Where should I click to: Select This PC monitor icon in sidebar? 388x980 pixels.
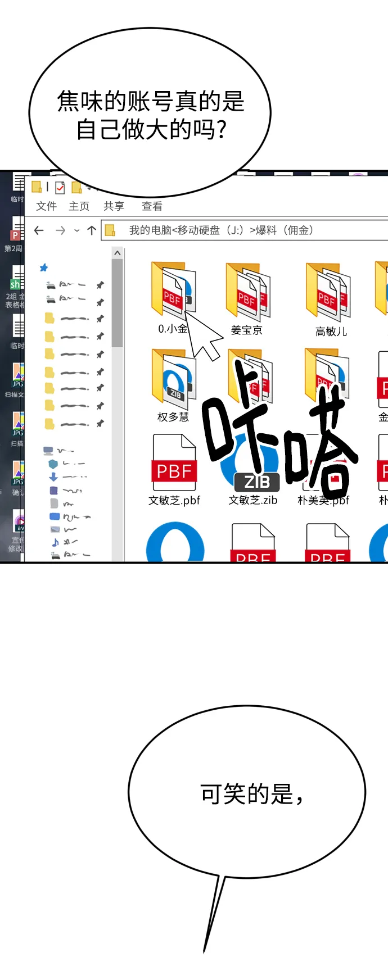click(48, 451)
